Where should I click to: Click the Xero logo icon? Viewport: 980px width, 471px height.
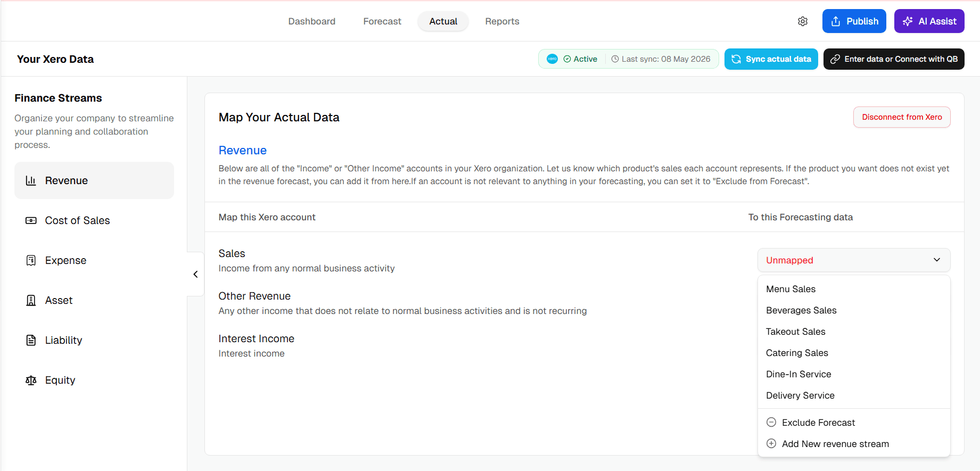[x=552, y=59]
